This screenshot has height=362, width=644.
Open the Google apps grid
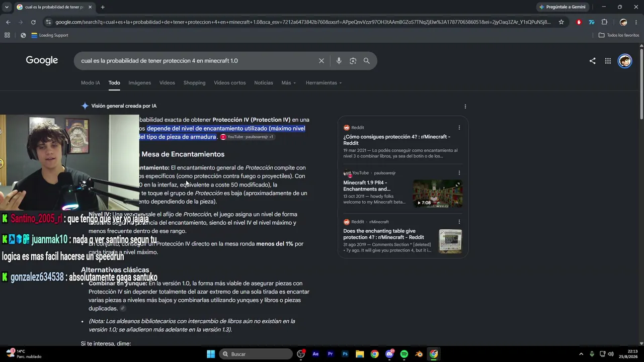[608, 61]
